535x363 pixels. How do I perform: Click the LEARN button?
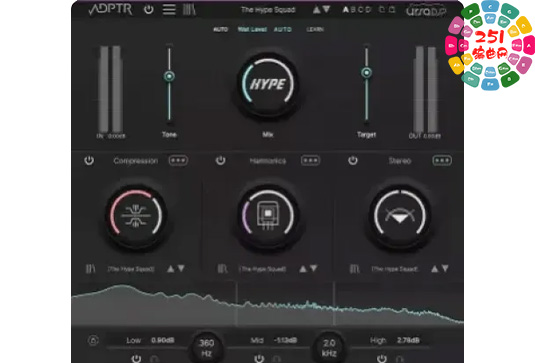(315, 29)
